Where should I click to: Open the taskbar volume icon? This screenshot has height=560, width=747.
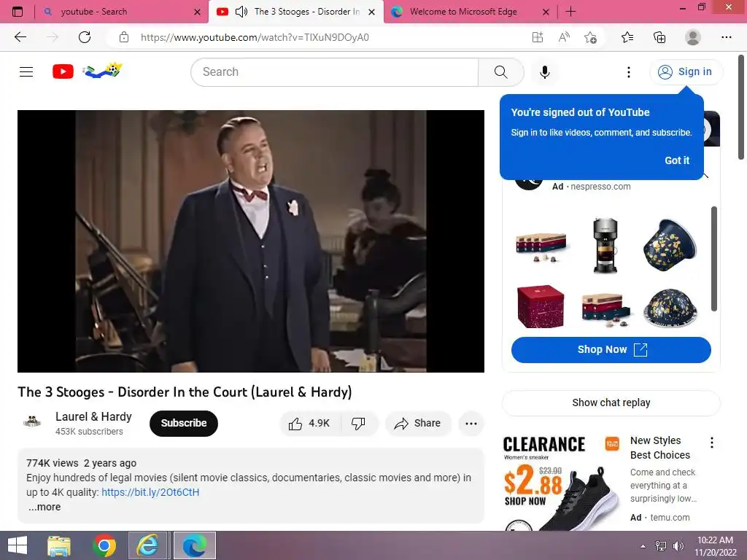(x=678, y=546)
